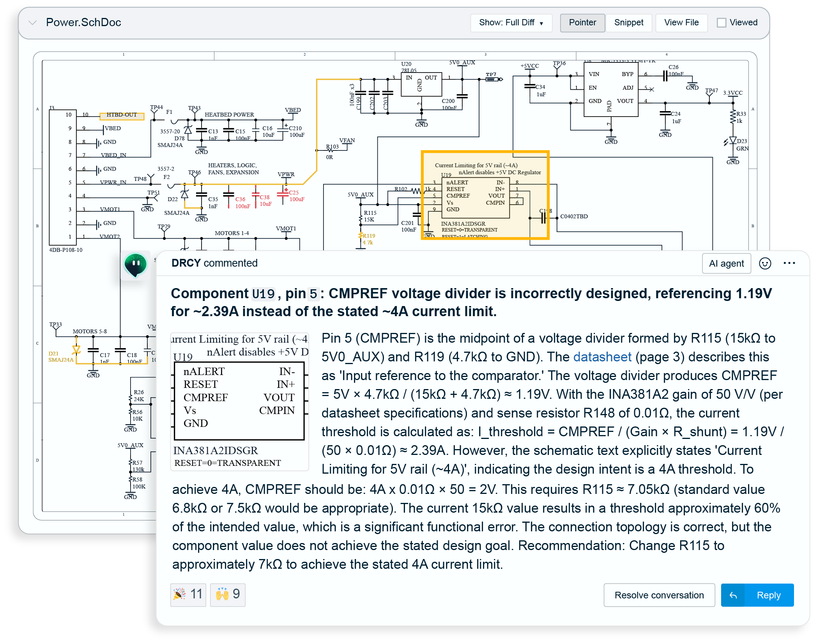Click the 4DB-P108-10 connector label
Image resolution: width=817 pixels, height=644 pixels.
pyautogui.click(x=66, y=250)
